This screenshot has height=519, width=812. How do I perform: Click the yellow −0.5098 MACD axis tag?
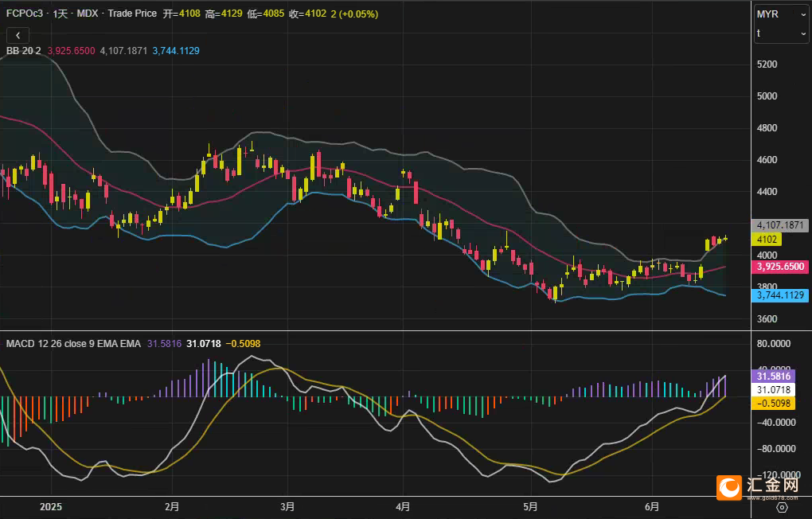click(x=773, y=403)
